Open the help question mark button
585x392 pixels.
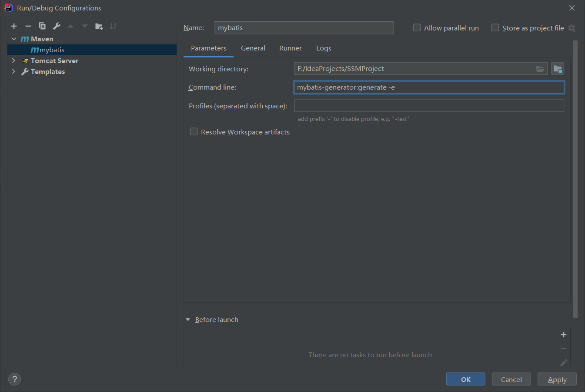pyautogui.click(x=14, y=379)
